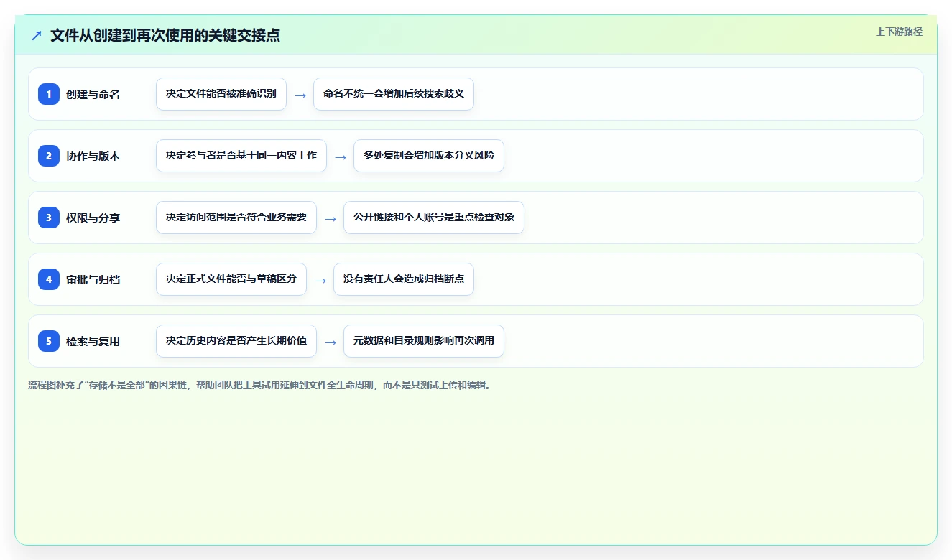Click the 上下游路径 label
Image resolution: width=952 pixels, height=560 pixels.
(x=899, y=32)
